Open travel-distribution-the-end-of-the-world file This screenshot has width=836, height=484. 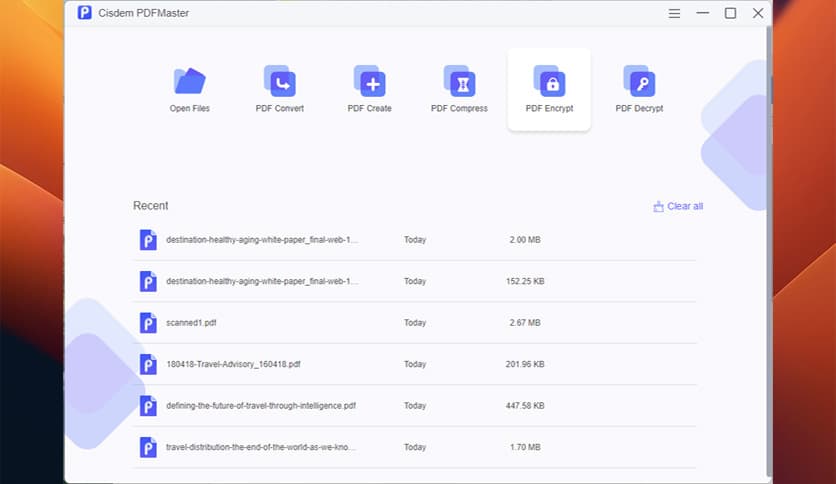pos(260,447)
